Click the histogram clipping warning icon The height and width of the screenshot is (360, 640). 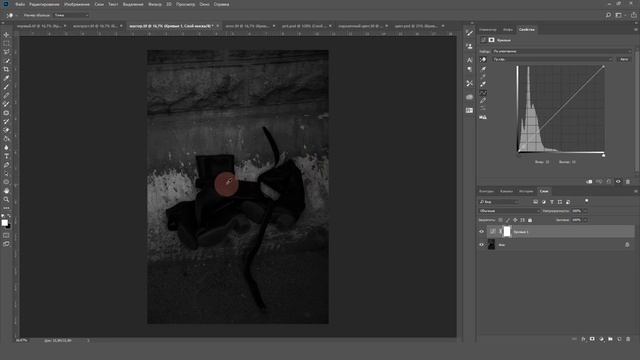[x=483, y=117]
